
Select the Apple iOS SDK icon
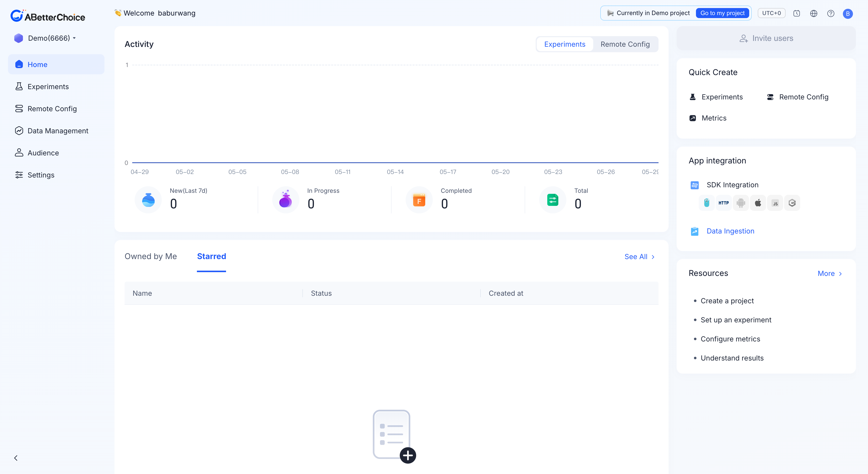point(758,203)
